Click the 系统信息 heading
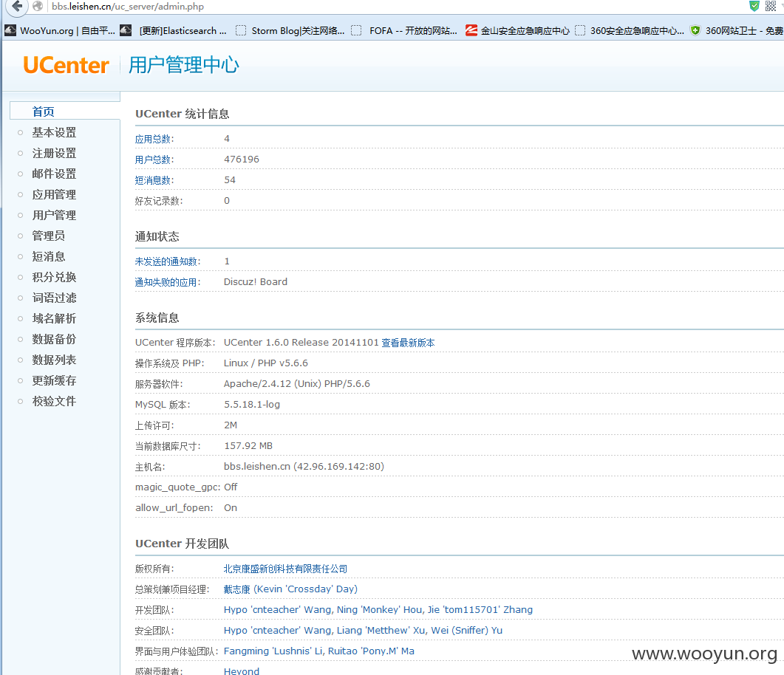Screen dimensions: 784x675 157,318
